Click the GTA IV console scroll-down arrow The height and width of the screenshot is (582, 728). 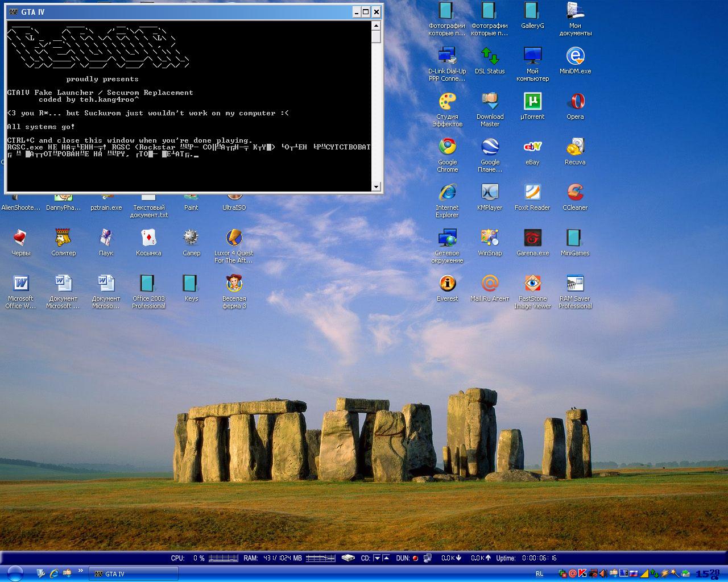click(376, 186)
